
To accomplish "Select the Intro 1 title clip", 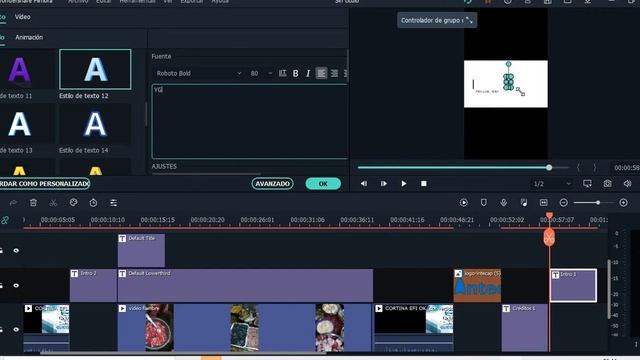I will [x=573, y=286].
